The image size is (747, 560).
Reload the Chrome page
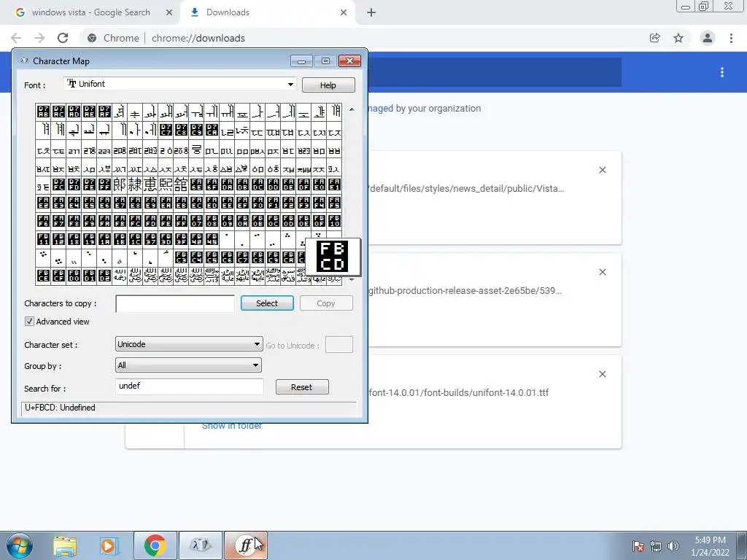[63, 38]
